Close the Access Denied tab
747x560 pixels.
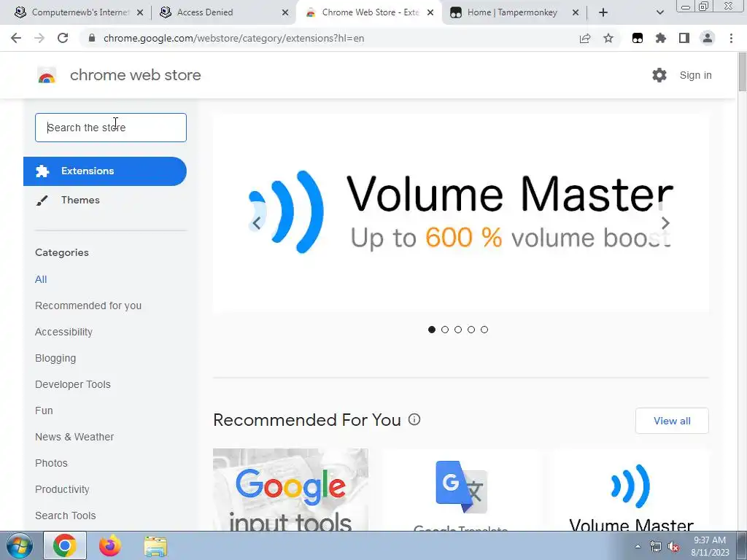[285, 12]
